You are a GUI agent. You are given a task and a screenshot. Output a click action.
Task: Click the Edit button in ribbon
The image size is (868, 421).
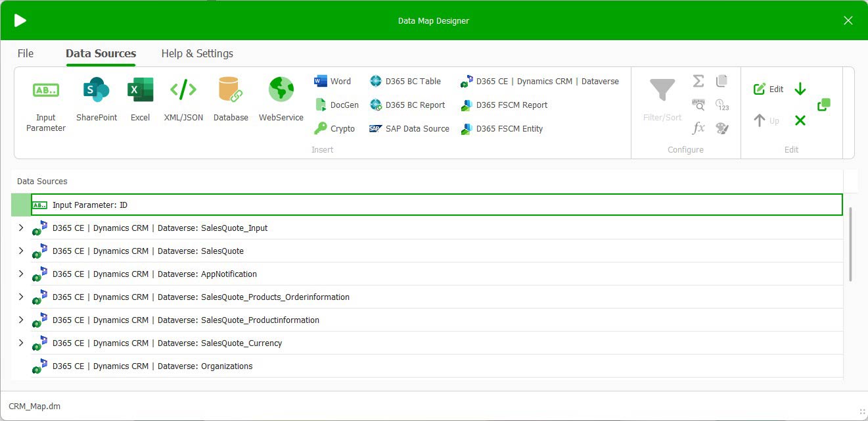coord(769,89)
